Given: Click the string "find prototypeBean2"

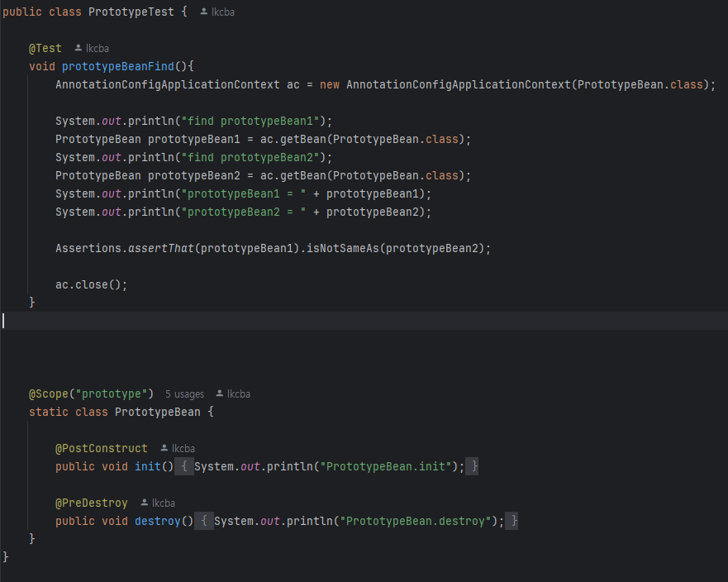Looking at the screenshot, I should click(250, 157).
